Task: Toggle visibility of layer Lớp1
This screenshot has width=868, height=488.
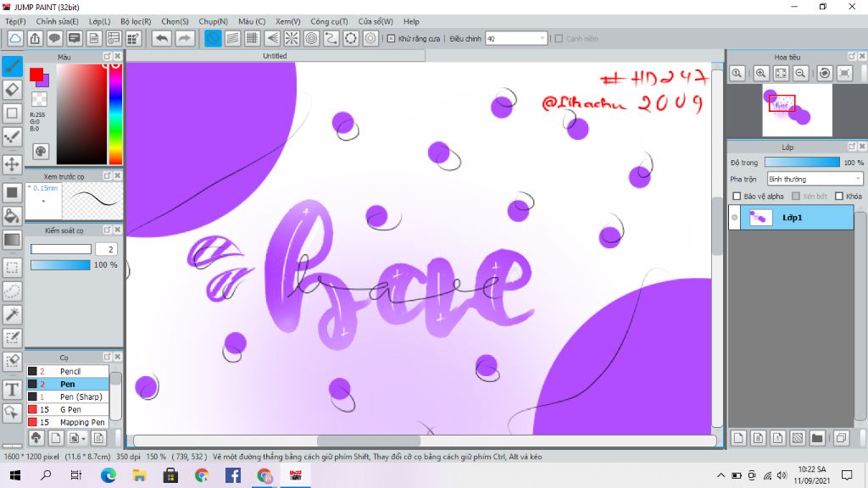Action: [735, 218]
